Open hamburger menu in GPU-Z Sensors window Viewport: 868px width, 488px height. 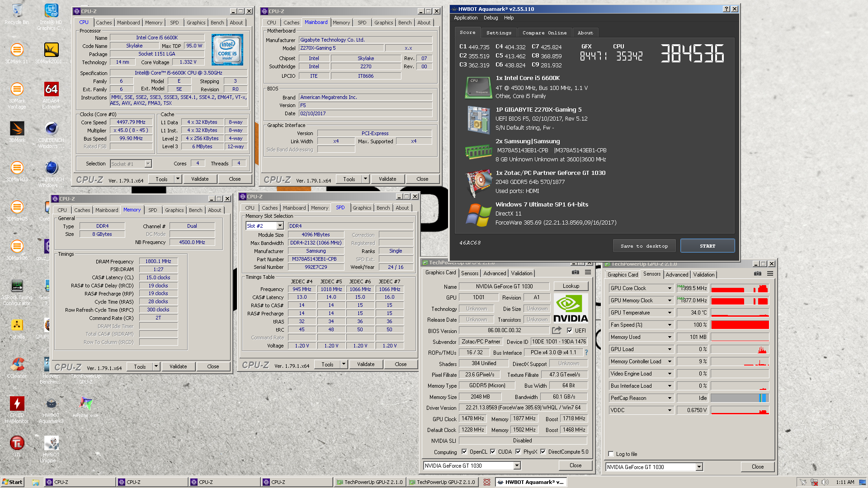[x=770, y=274]
